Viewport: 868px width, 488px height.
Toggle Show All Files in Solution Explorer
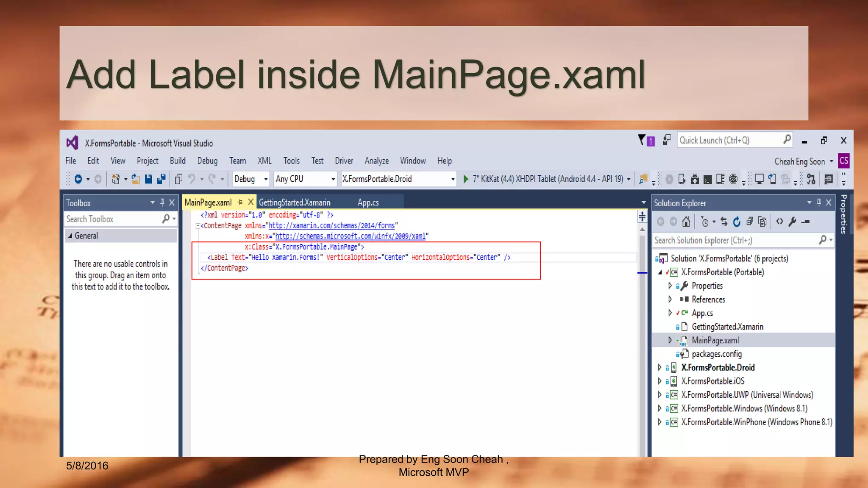(762, 222)
